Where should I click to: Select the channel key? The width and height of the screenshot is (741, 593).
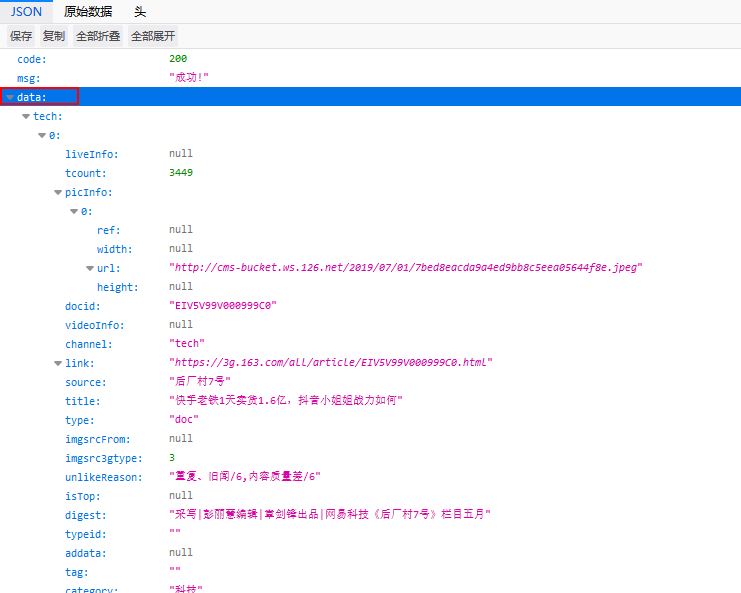click(89, 344)
